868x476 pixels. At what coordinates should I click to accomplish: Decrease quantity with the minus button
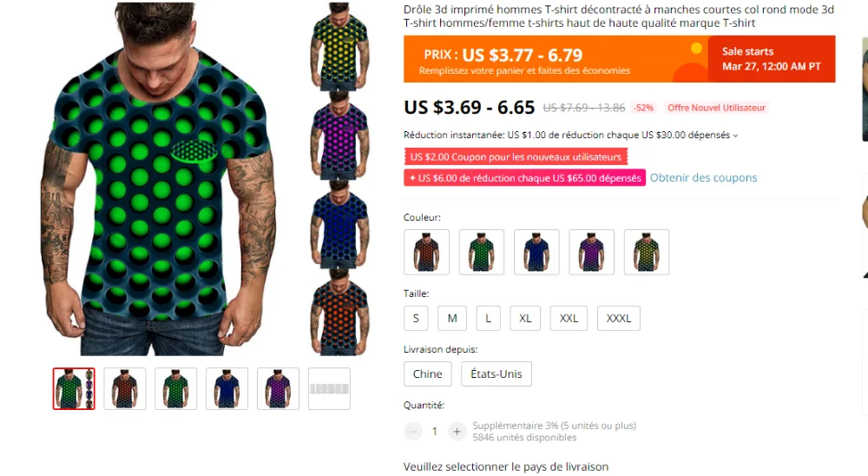tap(413, 431)
